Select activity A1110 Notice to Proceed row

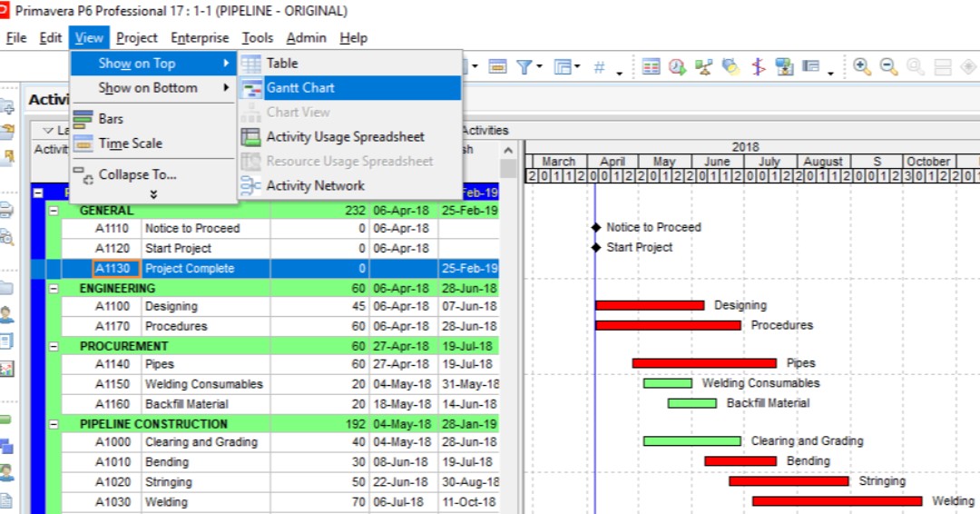[x=280, y=228]
